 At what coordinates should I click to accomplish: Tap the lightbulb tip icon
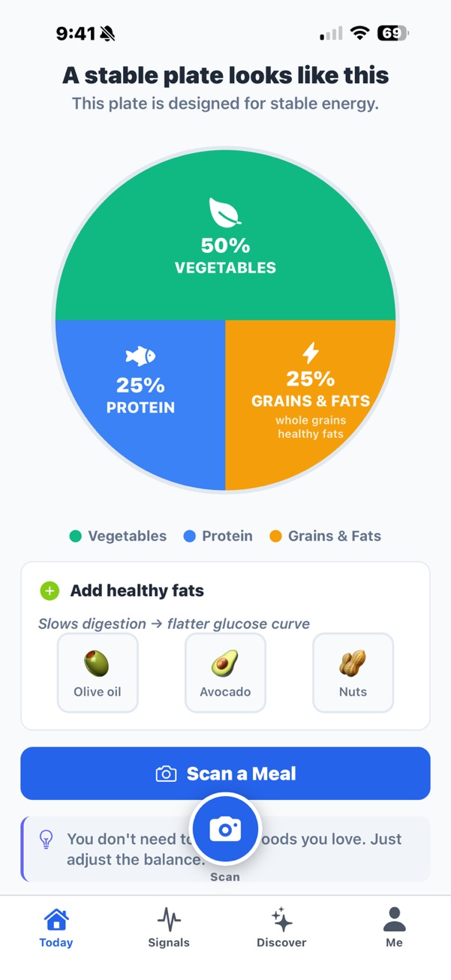tap(46, 840)
